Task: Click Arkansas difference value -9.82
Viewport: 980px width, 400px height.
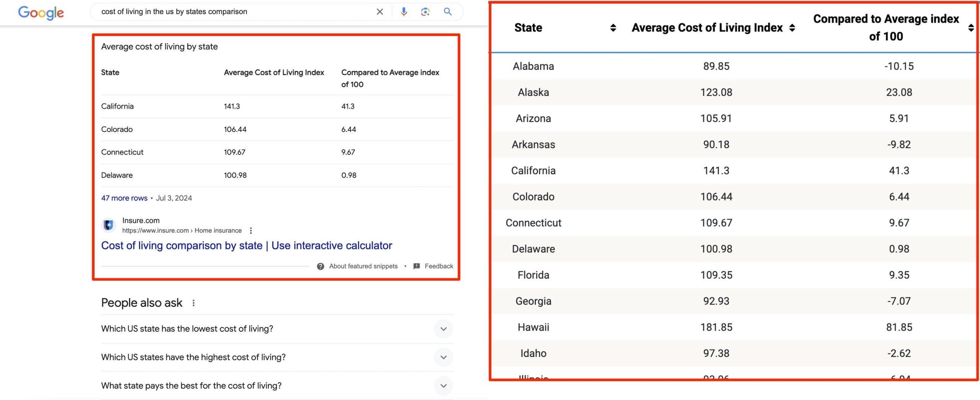Action: (x=899, y=145)
